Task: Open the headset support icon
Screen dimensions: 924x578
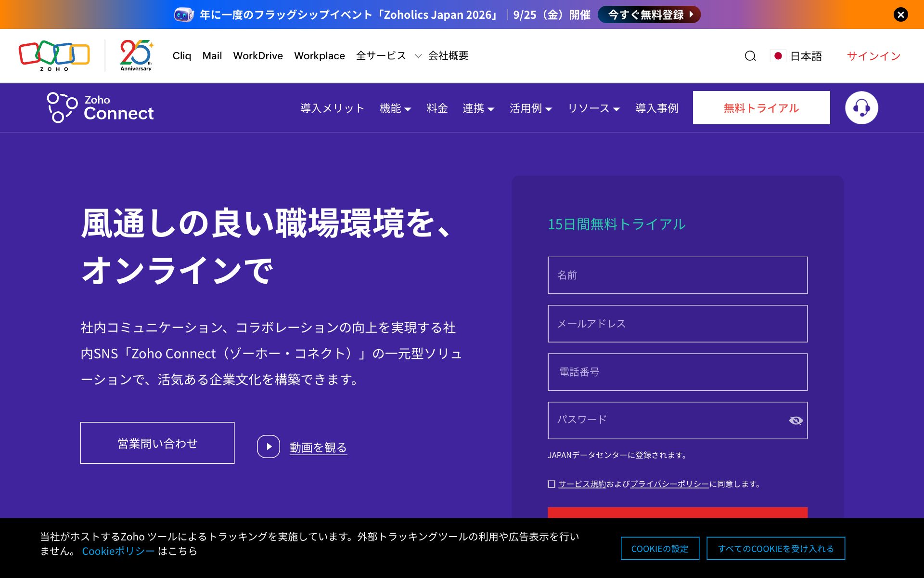Action: 861,108
